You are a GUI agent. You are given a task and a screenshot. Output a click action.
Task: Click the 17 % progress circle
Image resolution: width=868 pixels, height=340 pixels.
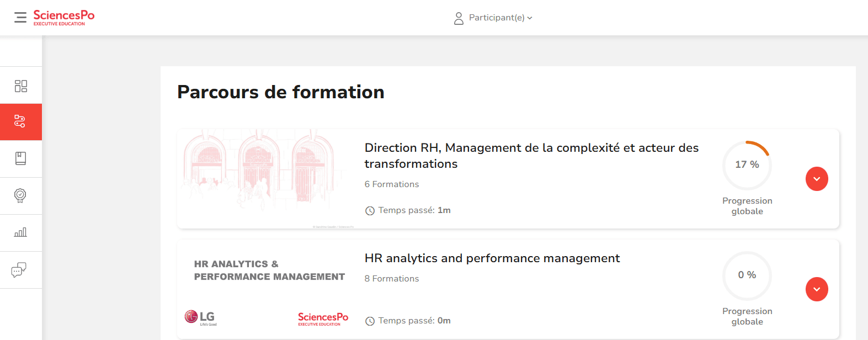pyautogui.click(x=747, y=164)
